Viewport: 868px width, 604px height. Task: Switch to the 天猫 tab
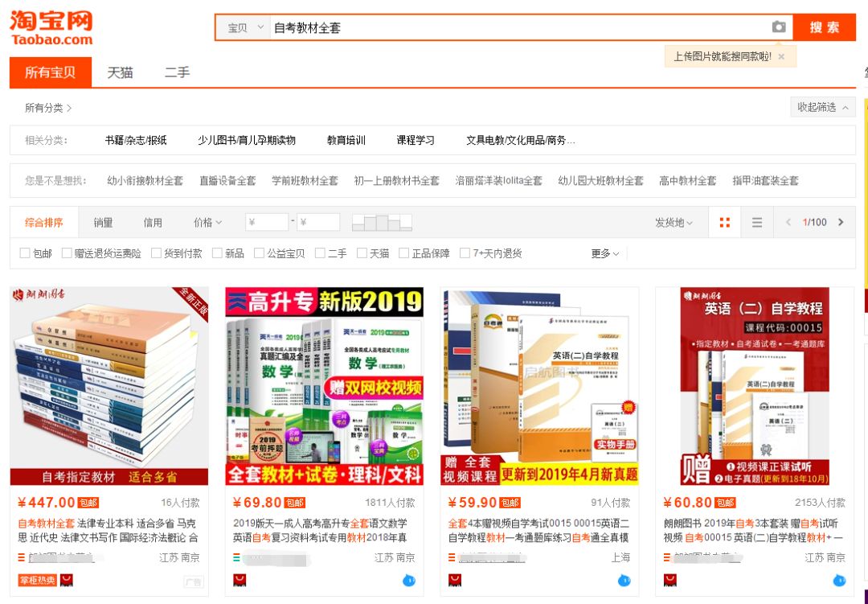point(120,72)
